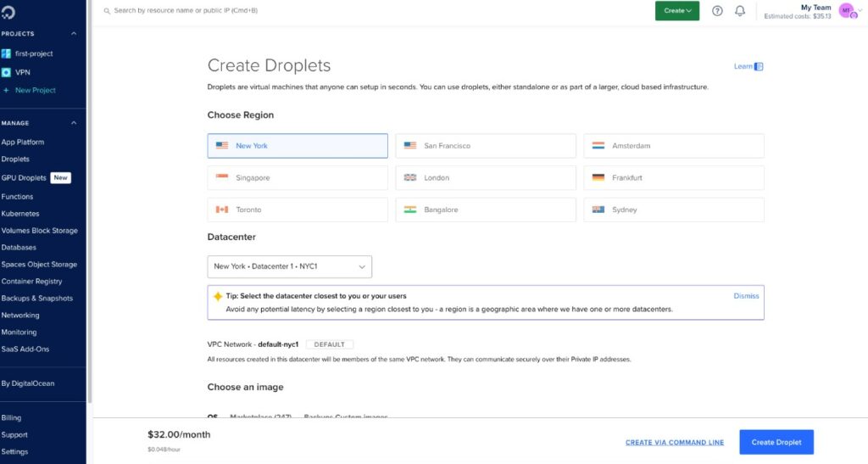Viewport: 868px width, 464px height.
Task: Go to Droplets in sidebar
Action: [x=15, y=159]
